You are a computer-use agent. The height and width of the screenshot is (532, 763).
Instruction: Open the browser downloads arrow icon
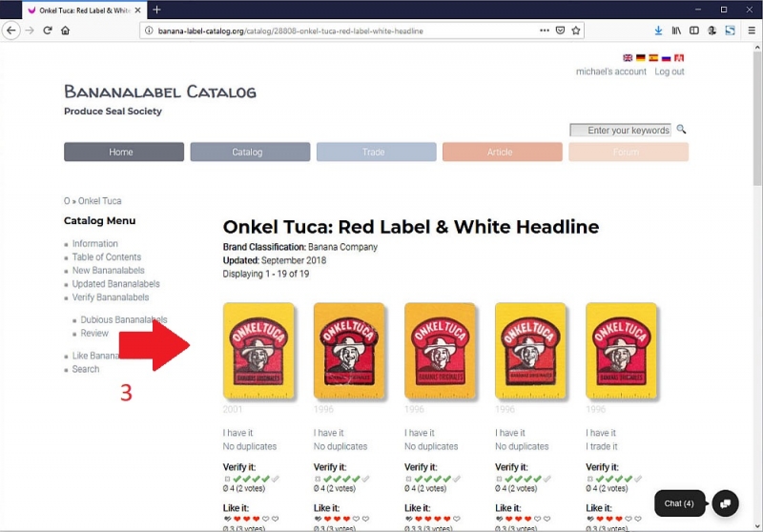point(658,31)
